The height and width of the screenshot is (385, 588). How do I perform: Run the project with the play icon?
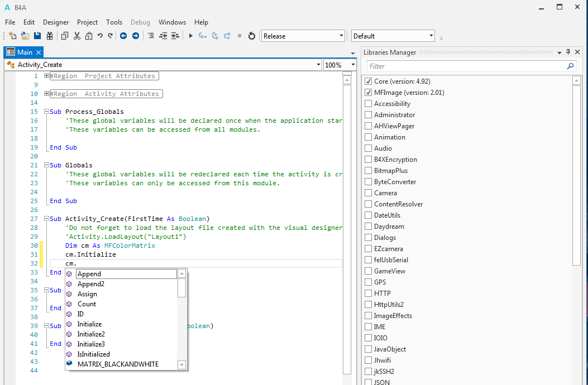190,36
